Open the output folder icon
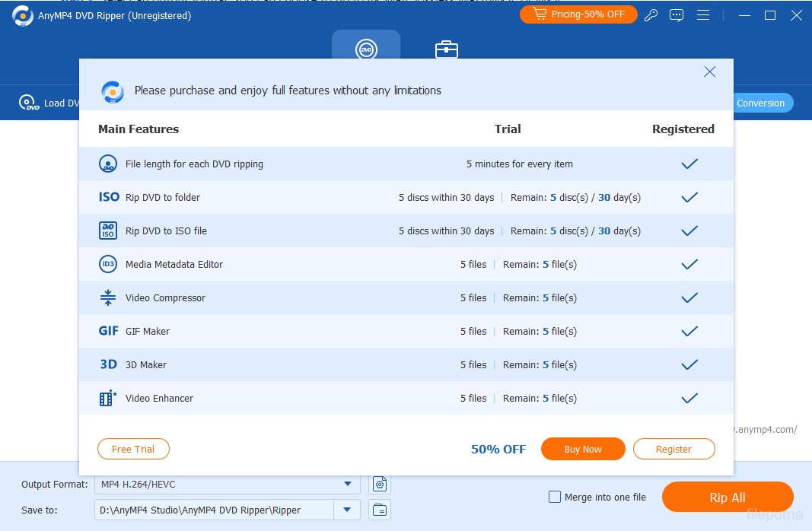Screen dimensions: 812x531 (x=380, y=510)
